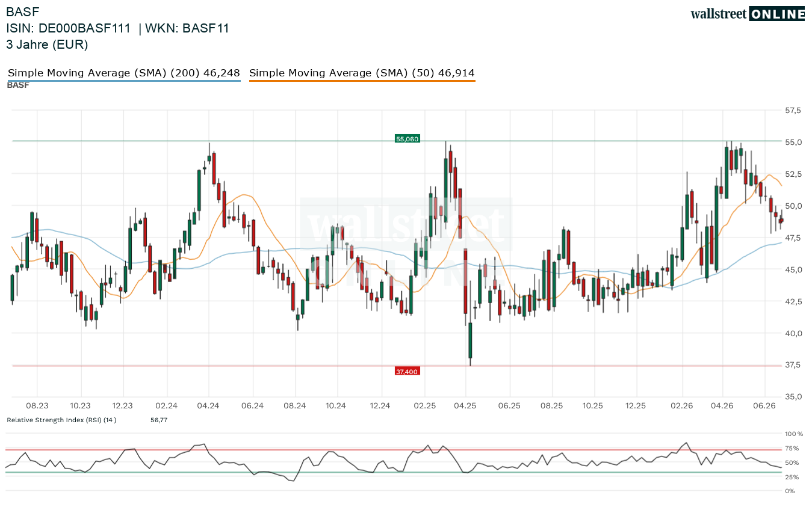The image size is (812, 507).
Task: Click the 50% RSI axis label
Action: [792, 462]
